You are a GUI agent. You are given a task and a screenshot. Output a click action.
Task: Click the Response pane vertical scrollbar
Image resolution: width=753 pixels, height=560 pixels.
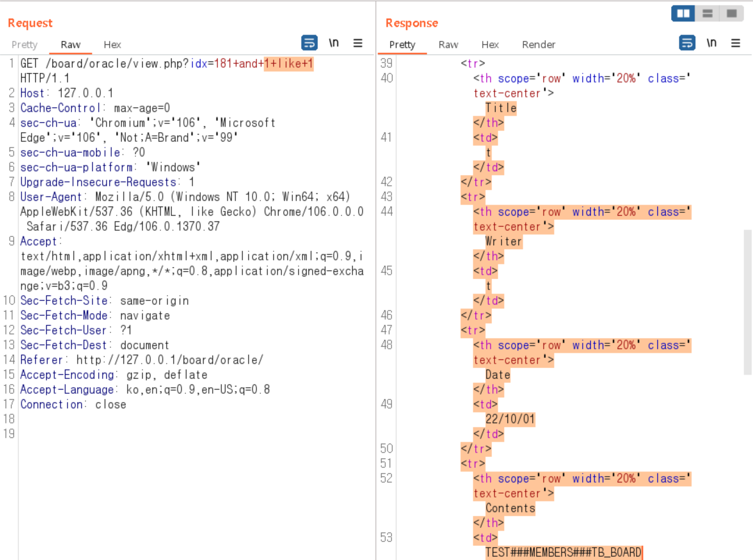[x=748, y=302]
